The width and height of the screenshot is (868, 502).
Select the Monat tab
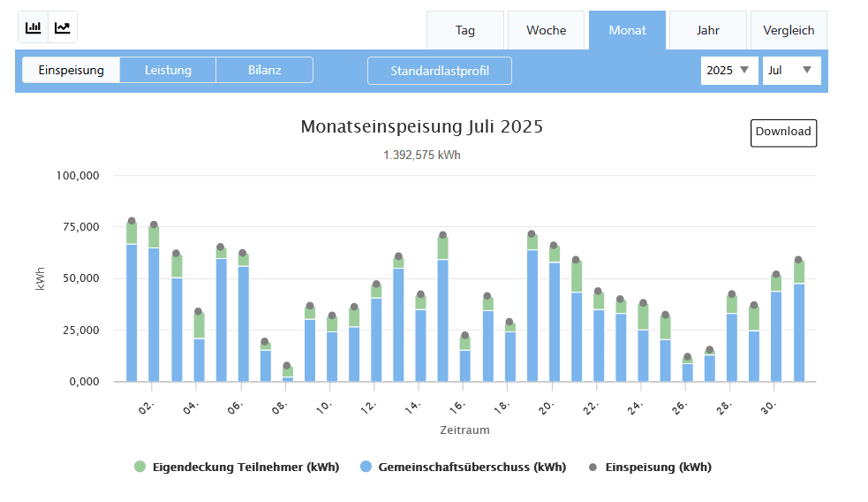tap(627, 30)
